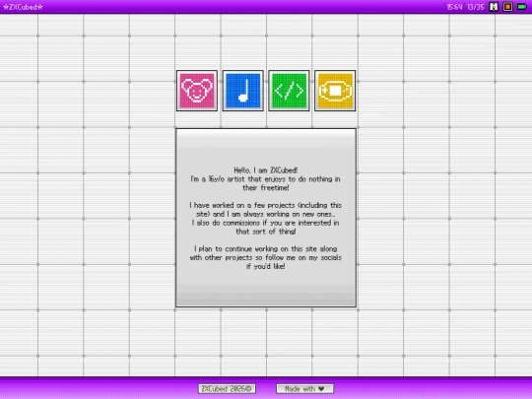Click the white M icon in top bar

pyautogui.click(x=494, y=7)
